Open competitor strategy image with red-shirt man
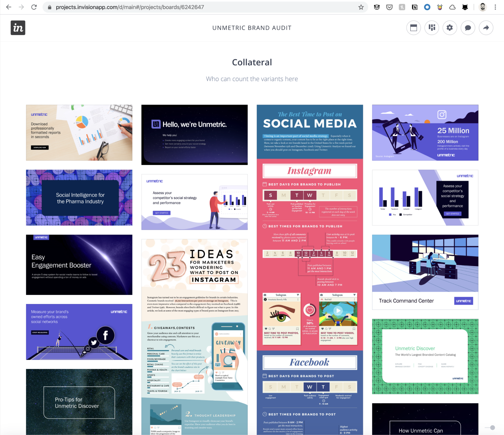 point(195,202)
